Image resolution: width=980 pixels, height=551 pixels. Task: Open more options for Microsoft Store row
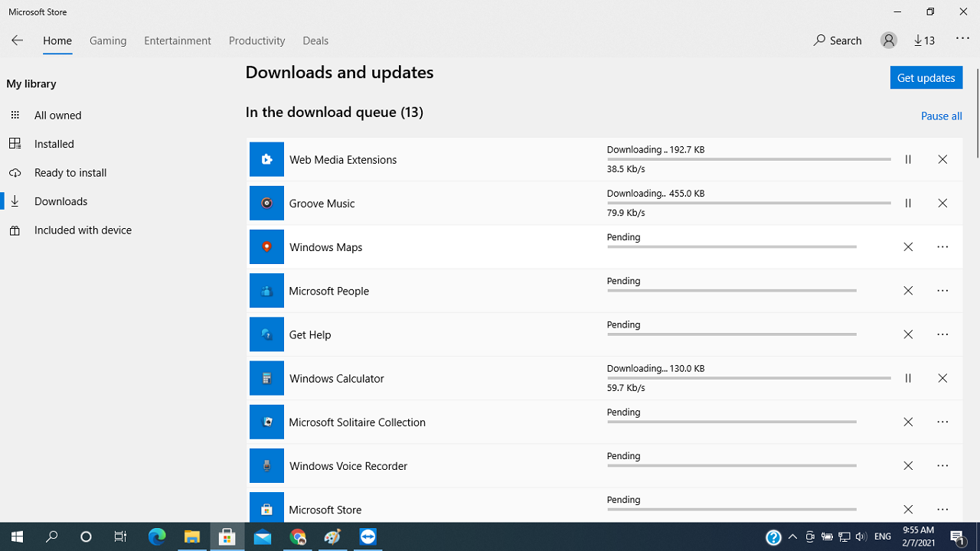(942, 509)
